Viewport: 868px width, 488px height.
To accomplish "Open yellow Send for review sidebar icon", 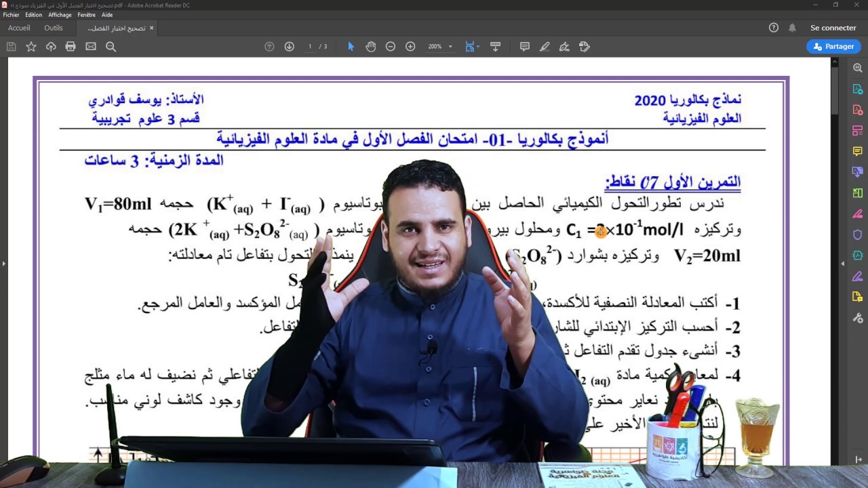I will [857, 297].
